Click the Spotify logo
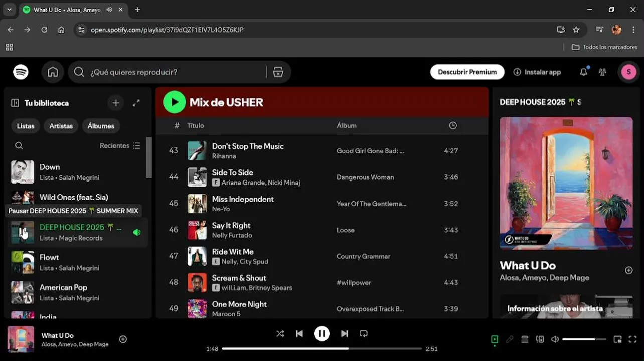The height and width of the screenshot is (361, 644). coord(21,72)
